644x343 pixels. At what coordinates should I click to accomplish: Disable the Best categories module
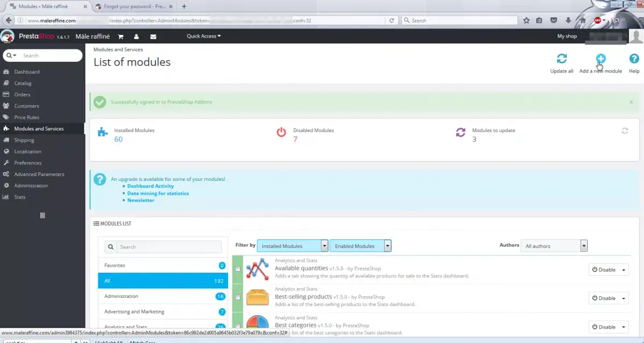coord(604,326)
